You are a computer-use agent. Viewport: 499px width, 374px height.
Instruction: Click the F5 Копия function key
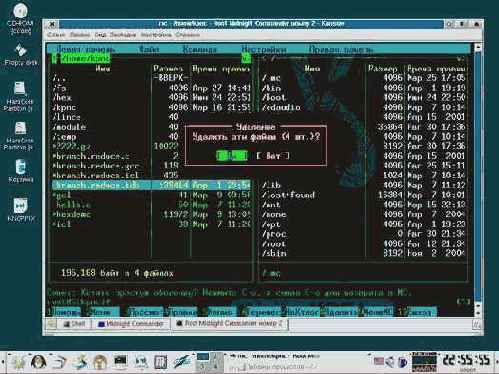221,312
